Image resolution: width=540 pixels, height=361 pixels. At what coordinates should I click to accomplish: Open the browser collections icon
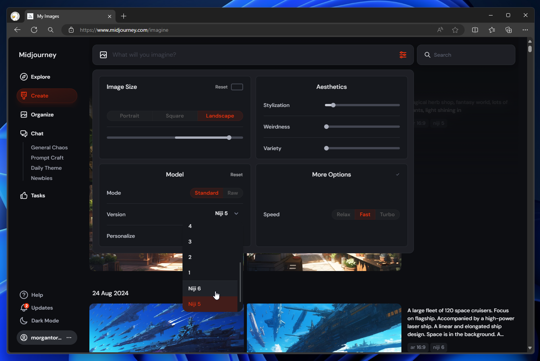click(x=508, y=30)
